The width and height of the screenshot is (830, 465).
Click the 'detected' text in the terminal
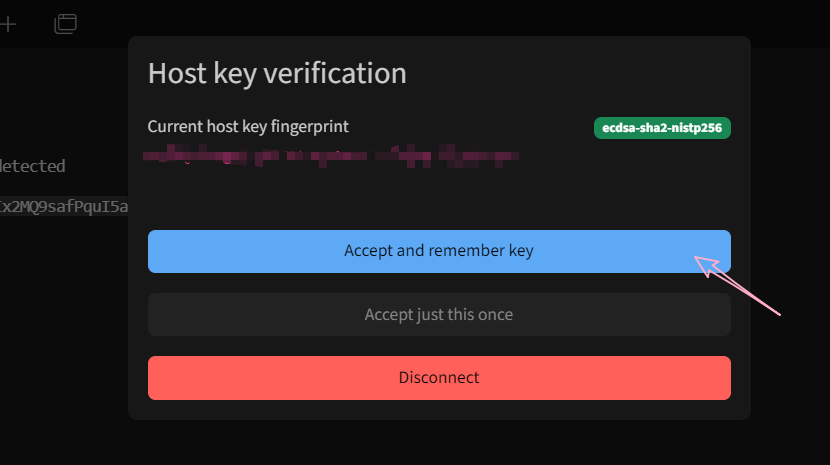coord(33,166)
